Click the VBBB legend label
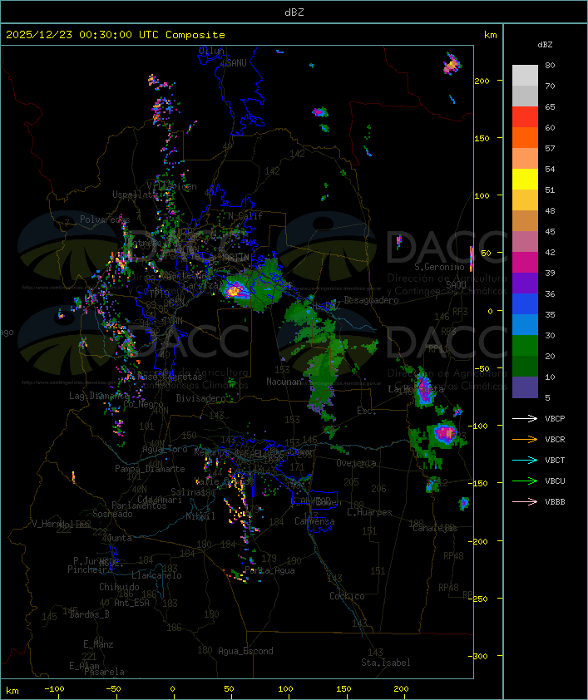This screenshot has width=588, height=700. (x=555, y=502)
